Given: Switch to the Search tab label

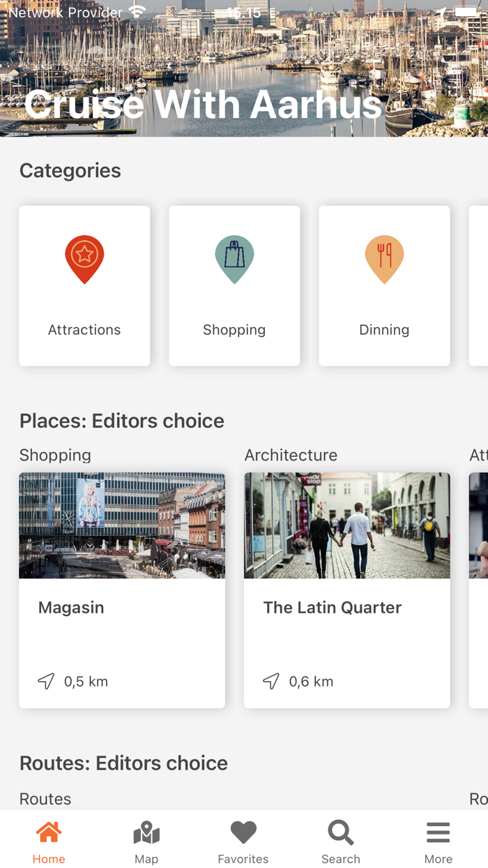Looking at the screenshot, I should click(x=341, y=859).
